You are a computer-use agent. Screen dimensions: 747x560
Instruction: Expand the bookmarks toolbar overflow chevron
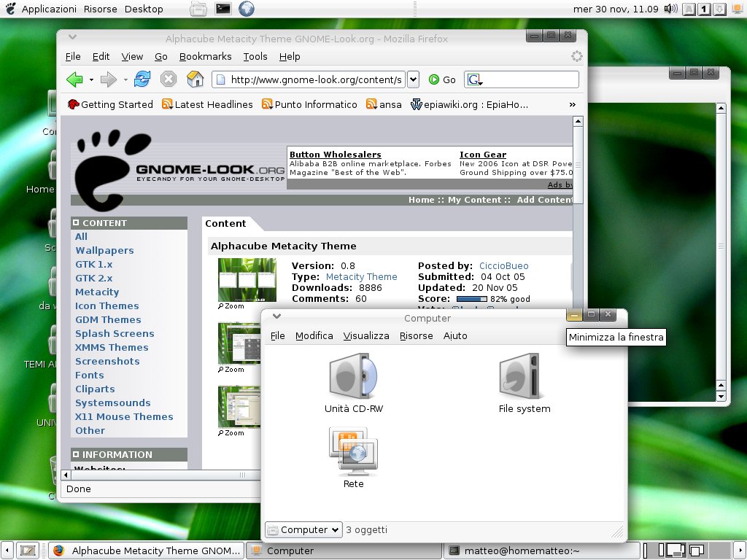coord(572,104)
